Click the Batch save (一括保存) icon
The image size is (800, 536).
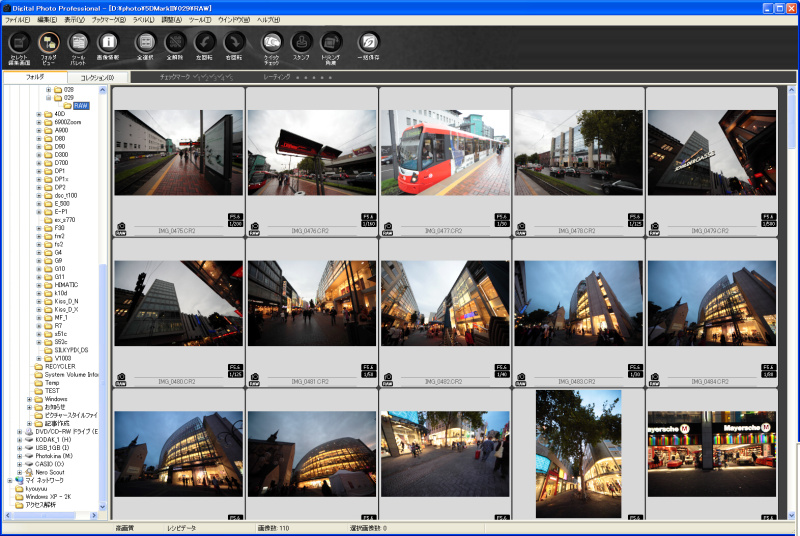[x=368, y=43]
